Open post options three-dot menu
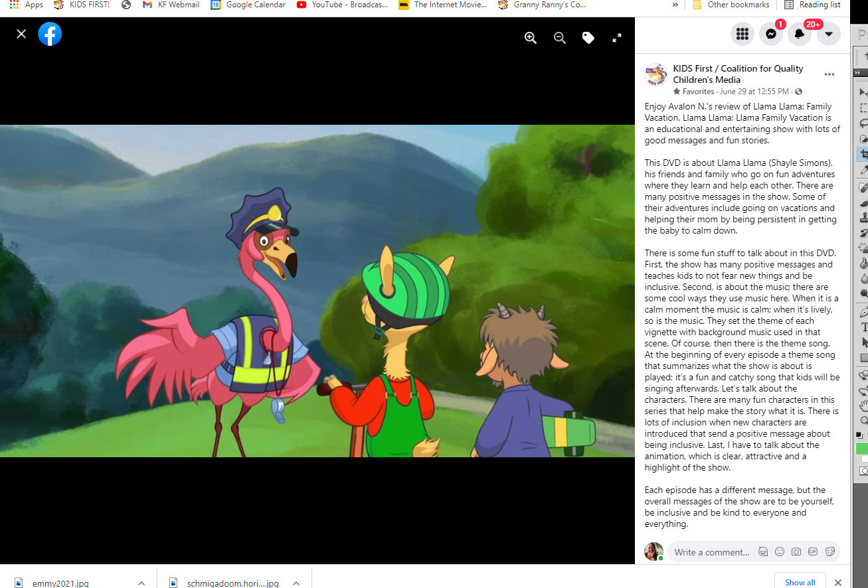This screenshot has width=868, height=588. coord(829,74)
